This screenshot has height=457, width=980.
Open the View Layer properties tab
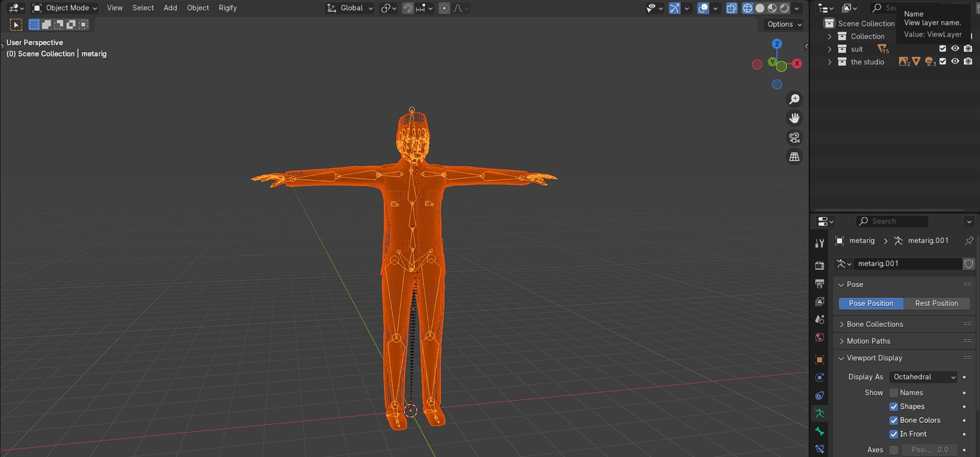pos(820,301)
